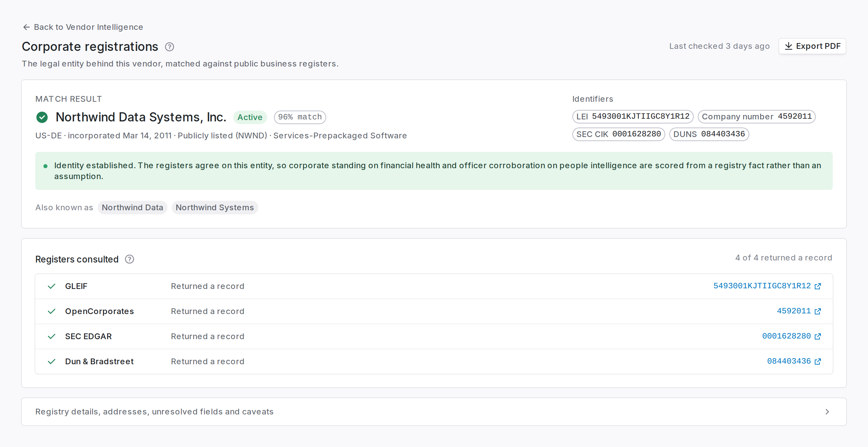Click the Identity established notice banner

(434, 171)
